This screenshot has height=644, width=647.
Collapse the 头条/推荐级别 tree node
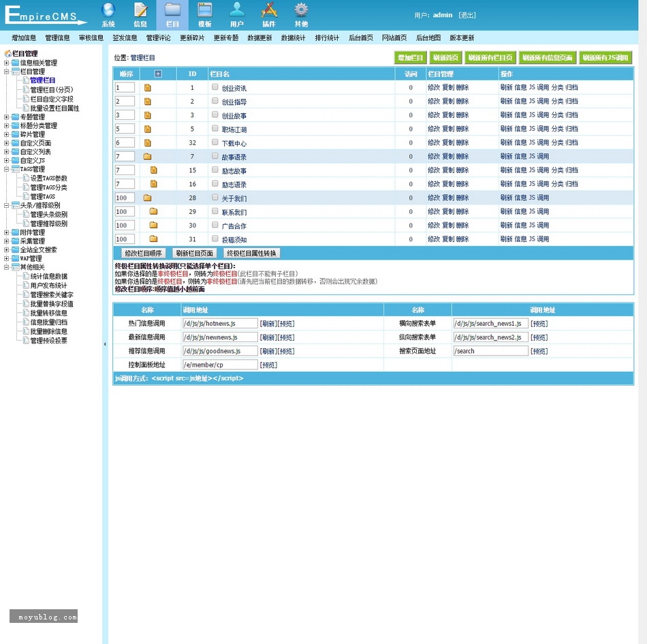[x=6, y=205]
